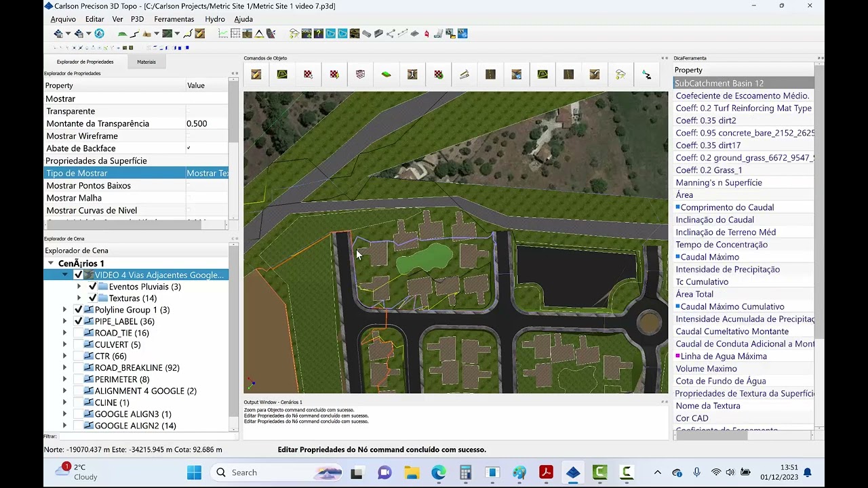
Task: Select SubCatchment Basin 12 header row
Action: tap(744, 83)
